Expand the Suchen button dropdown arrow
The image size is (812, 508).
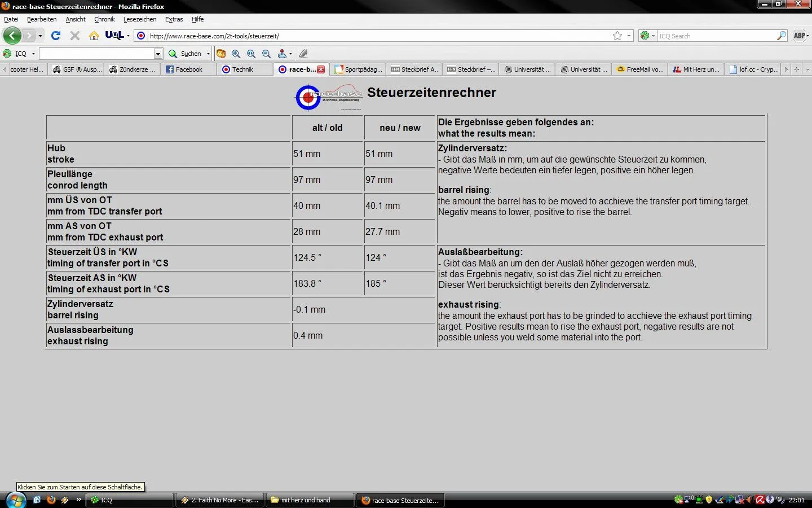click(208, 54)
